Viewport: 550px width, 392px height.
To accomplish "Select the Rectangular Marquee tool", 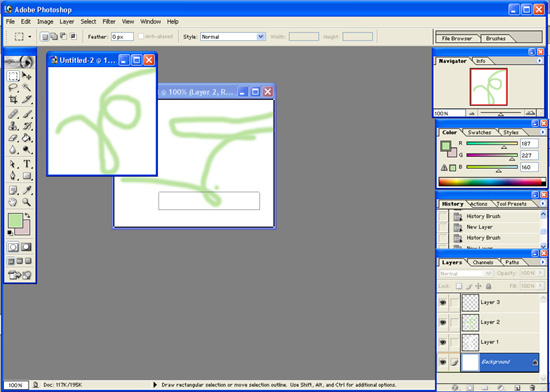I will pos(13,76).
